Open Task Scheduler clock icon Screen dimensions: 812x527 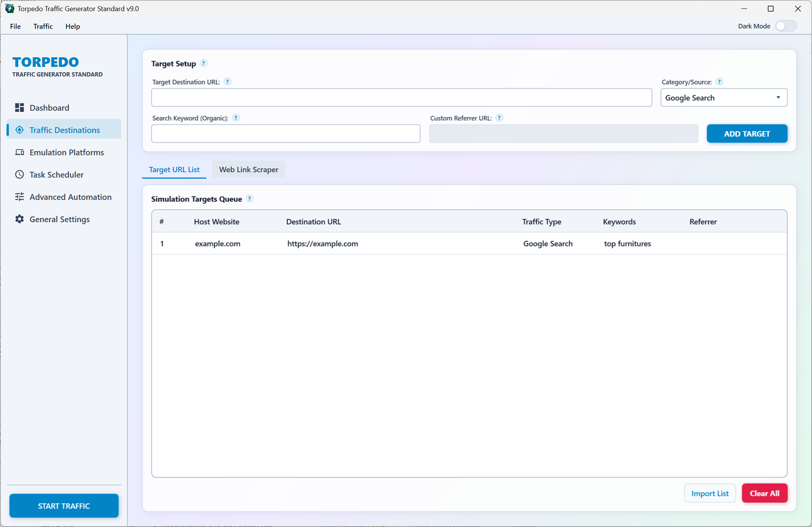pos(20,175)
